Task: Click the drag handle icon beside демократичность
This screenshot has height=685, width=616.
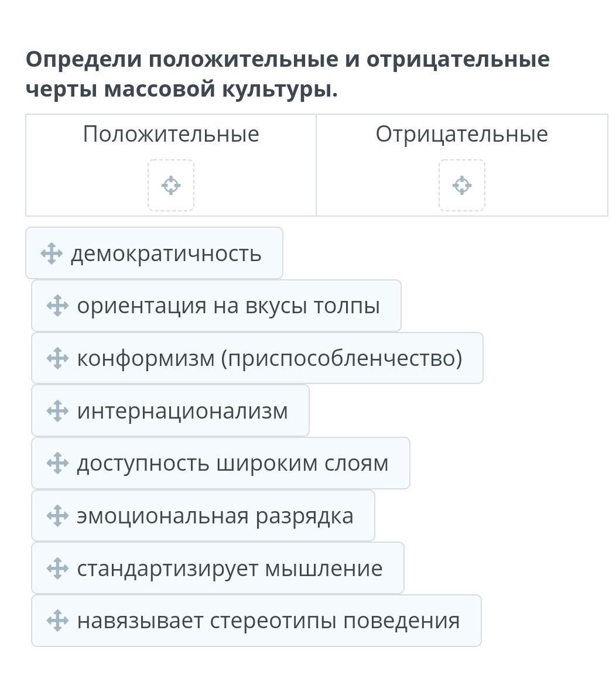Action: (x=52, y=254)
